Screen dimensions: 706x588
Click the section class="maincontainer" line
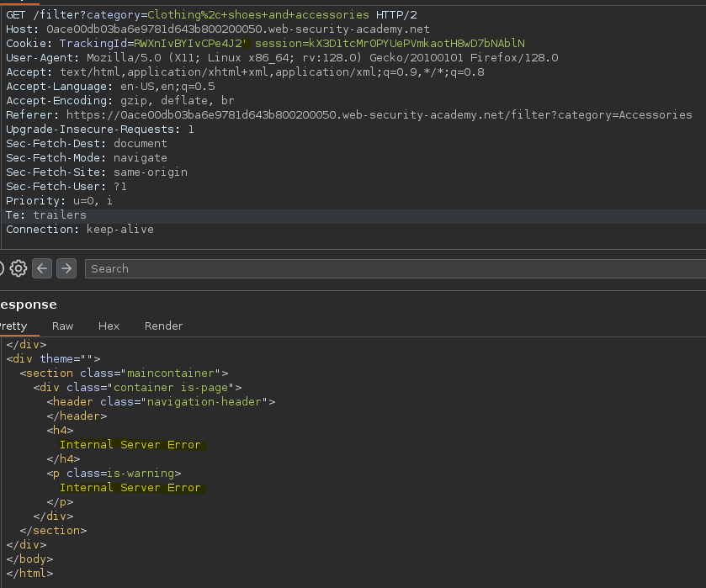click(x=124, y=373)
